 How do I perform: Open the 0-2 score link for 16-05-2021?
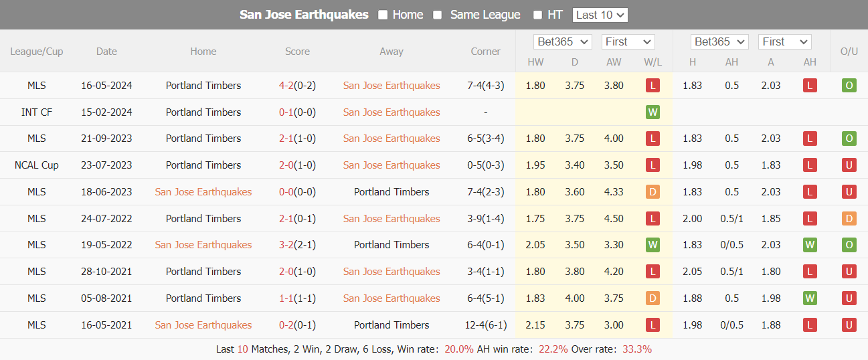point(287,325)
